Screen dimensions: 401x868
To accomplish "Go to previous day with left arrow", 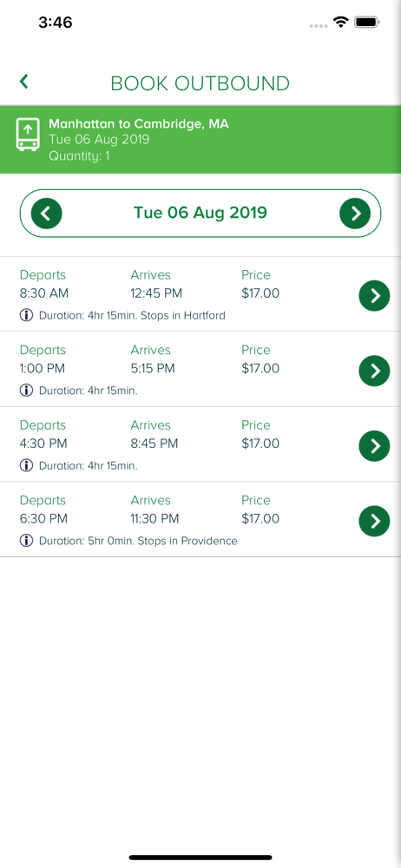I will click(x=47, y=214).
